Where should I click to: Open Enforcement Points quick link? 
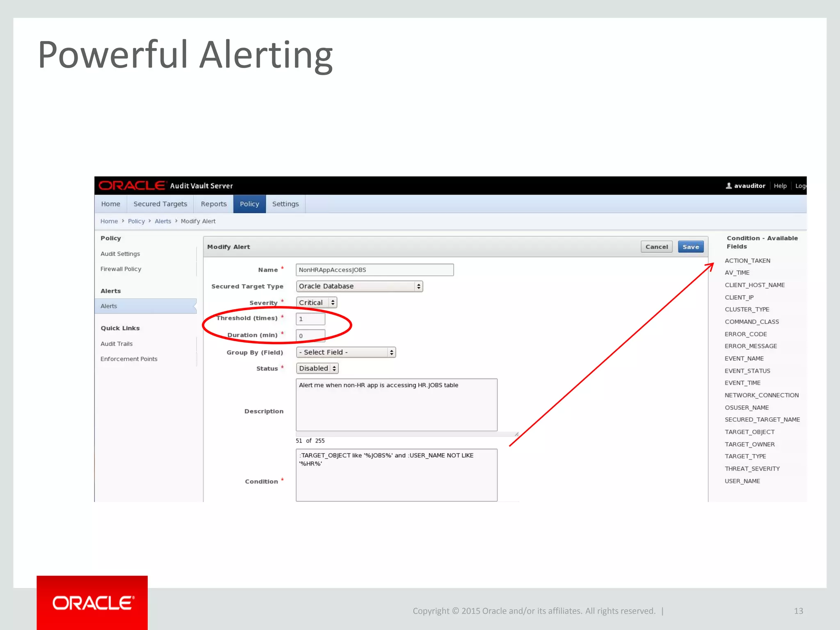(x=129, y=359)
